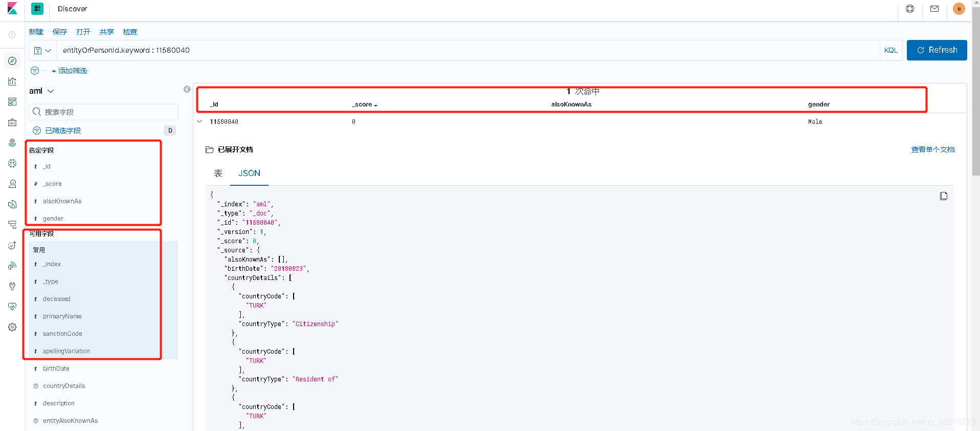This screenshot has width=980, height=431.
Task: Click the alsoKnownAs column header
Action: (x=571, y=104)
